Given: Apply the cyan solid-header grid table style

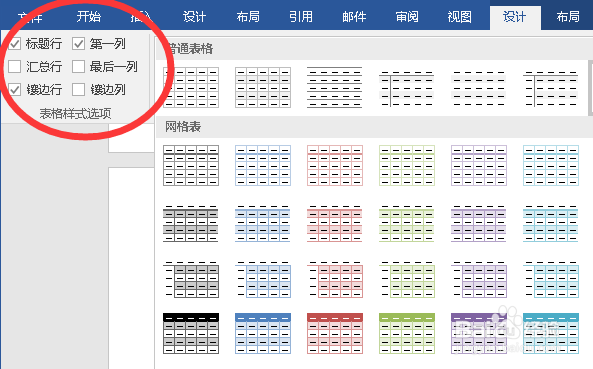Looking at the screenshot, I should click(x=550, y=333).
